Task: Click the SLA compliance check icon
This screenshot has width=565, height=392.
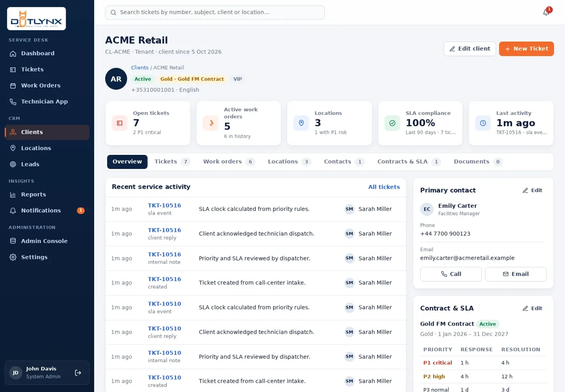Action: click(x=392, y=123)
